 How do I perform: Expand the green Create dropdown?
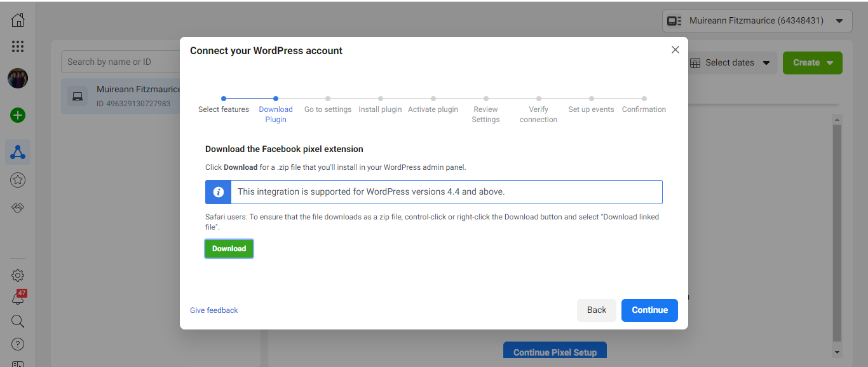pyautogui.click(x=812, y=62)
